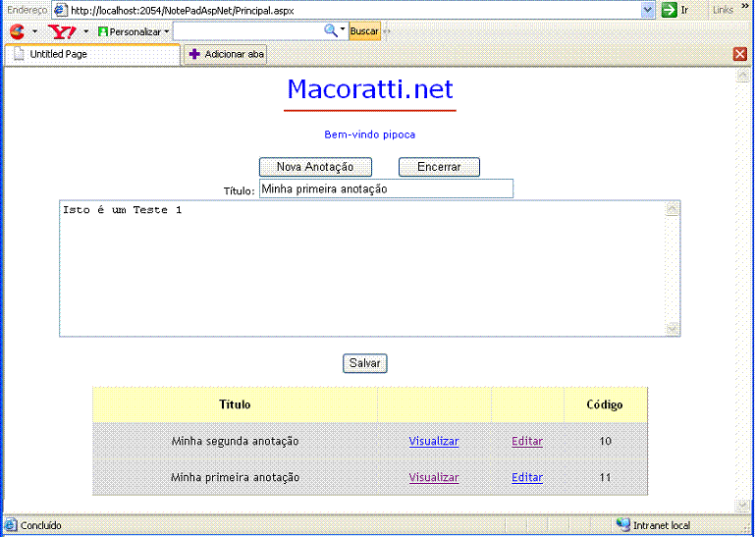Expand the Links toolbar chevron
Viewport: 756px width, 537px height.
744,6
